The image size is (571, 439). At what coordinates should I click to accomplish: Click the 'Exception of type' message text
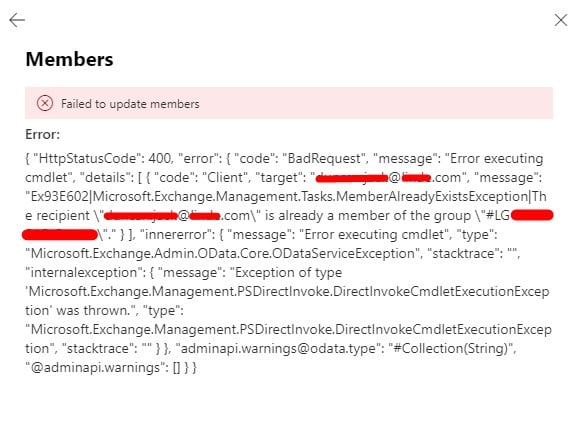click(288, 272)
